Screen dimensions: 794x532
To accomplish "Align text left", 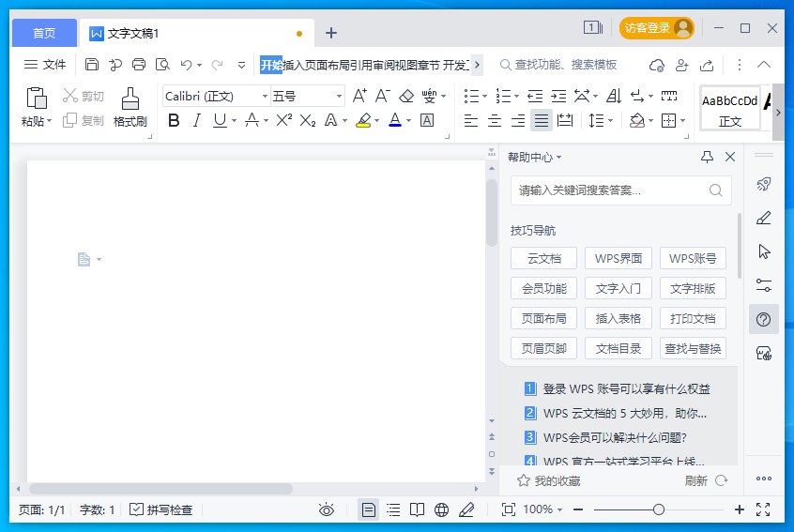I will click(x=471, y=120).
